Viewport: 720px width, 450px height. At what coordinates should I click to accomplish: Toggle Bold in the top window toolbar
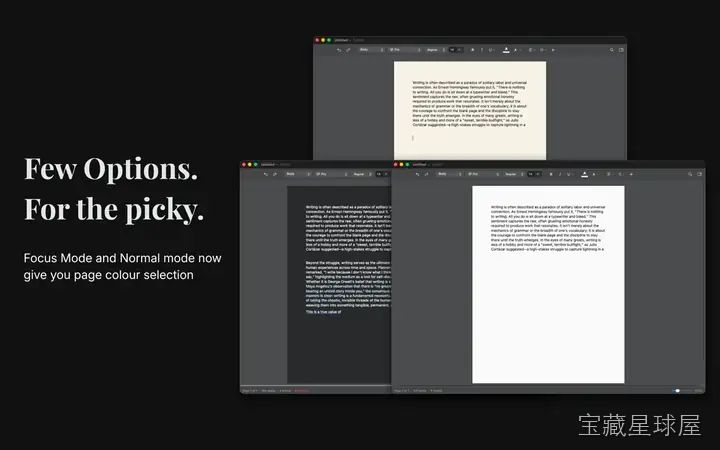click(x=472, y=50)
